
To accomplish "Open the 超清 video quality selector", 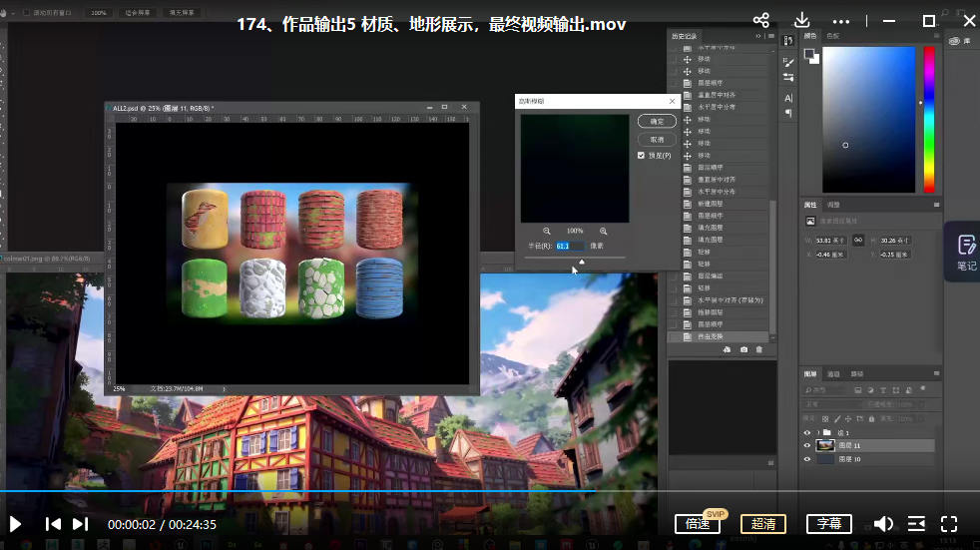I will coord(762,524).
